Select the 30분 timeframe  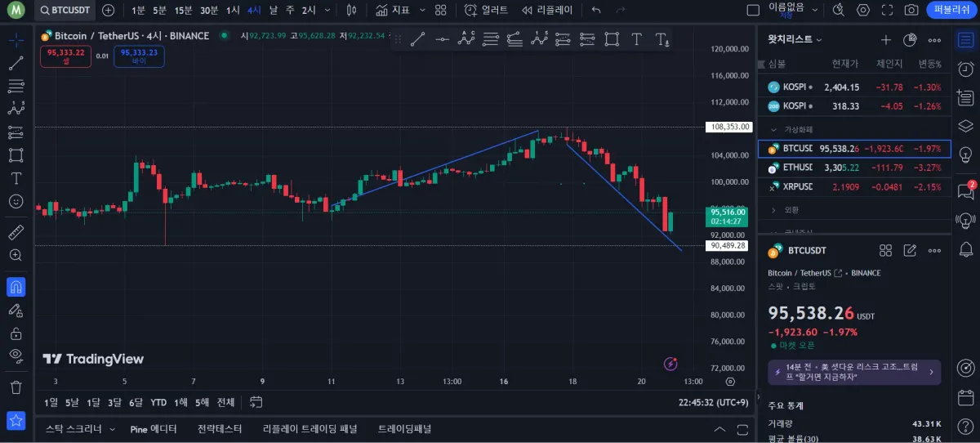pyautogui.click(x=209, y=10)
